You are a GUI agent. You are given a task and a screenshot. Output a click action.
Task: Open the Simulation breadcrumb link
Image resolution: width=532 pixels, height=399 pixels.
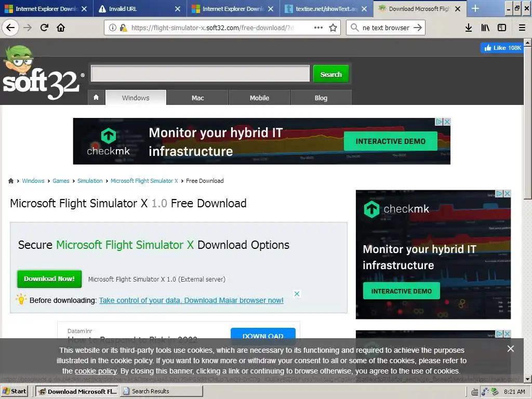point(90,181)
